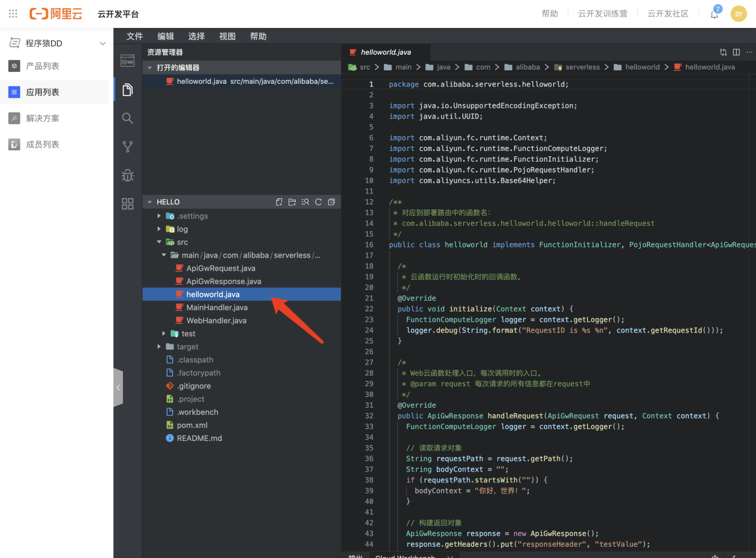Open MainHandler.java in the tree
Image resolution: width=756 pixels, height=558 pixels.
(x=242, y=307)
